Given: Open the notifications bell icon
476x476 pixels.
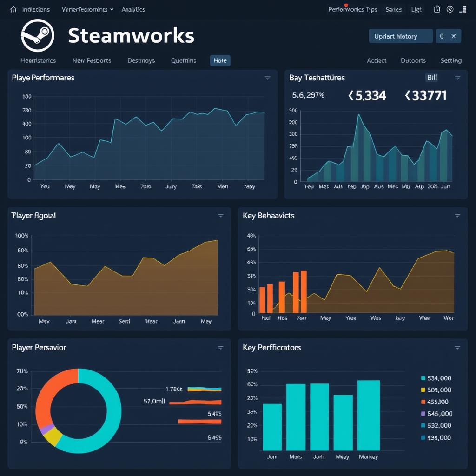Looking at the screenshot, I should pyautogui.click(x=437, y=9).
